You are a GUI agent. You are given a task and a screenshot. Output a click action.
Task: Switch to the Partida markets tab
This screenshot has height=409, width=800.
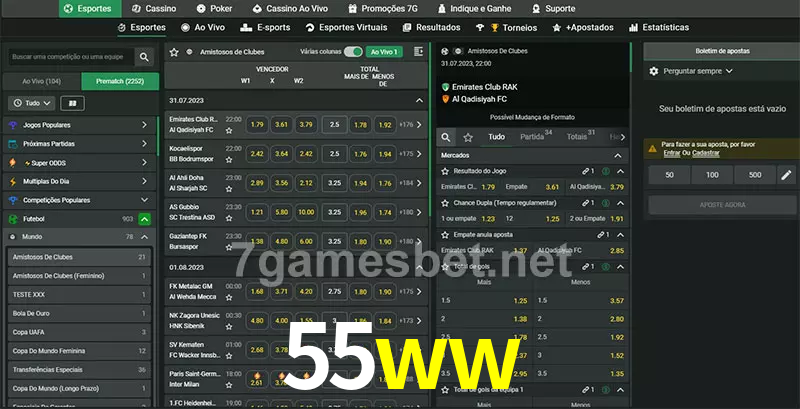tap(536, 136)
